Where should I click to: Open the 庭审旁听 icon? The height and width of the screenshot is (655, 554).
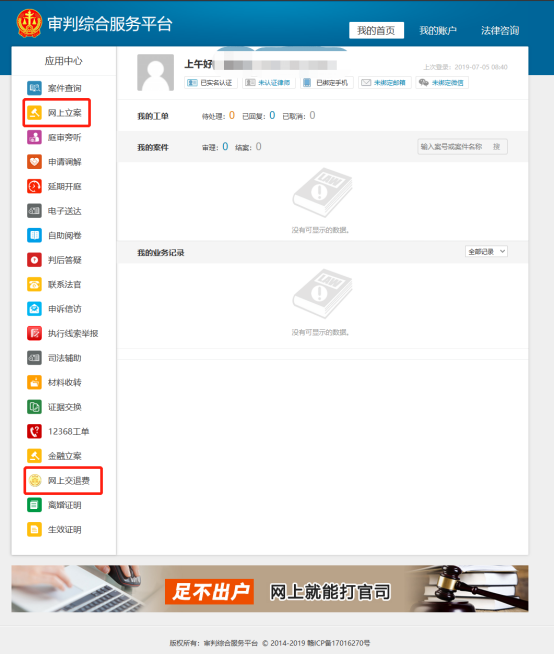tap(34, 137)
